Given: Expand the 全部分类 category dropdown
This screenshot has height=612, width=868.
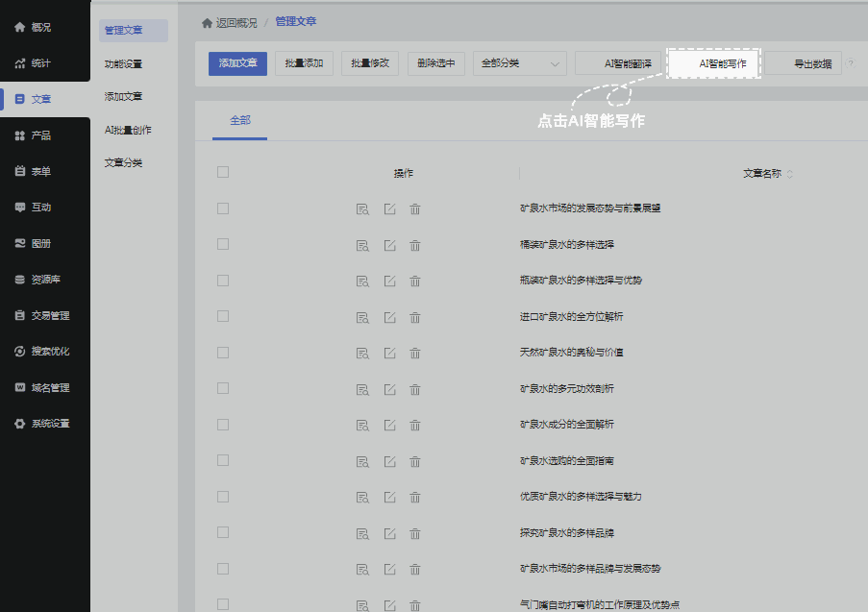Looking at the screenshot, I should 520,63.
